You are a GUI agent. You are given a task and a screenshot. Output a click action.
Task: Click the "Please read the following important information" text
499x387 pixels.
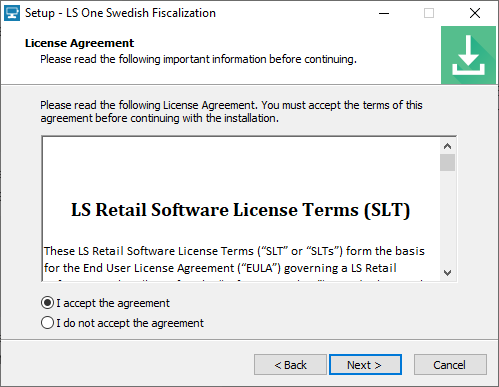[x=198, y=59]
